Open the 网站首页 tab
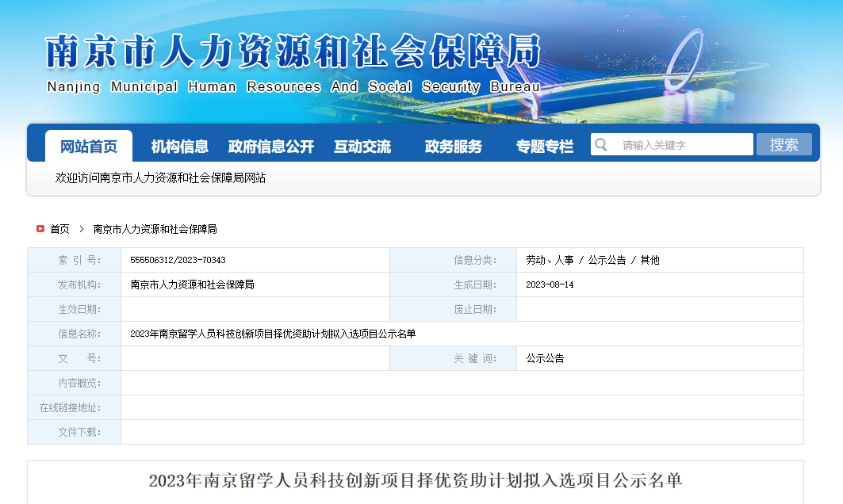 click(x=89, y=147)
